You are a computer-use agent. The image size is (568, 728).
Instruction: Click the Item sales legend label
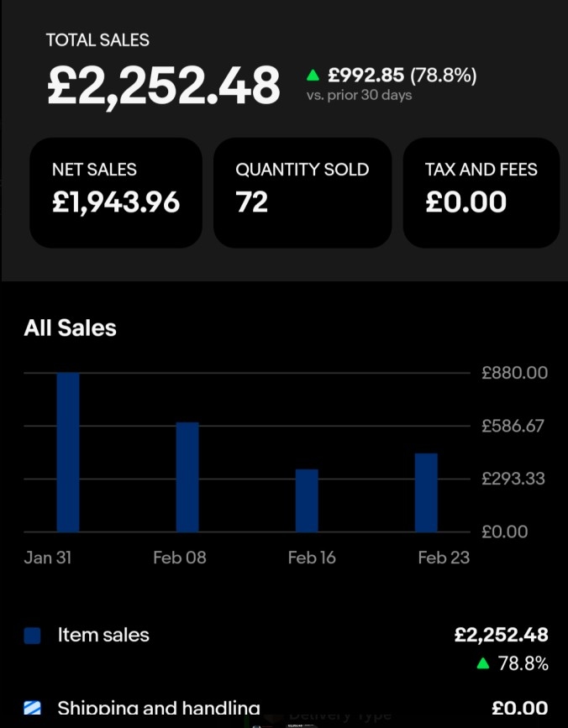point(103,635)
